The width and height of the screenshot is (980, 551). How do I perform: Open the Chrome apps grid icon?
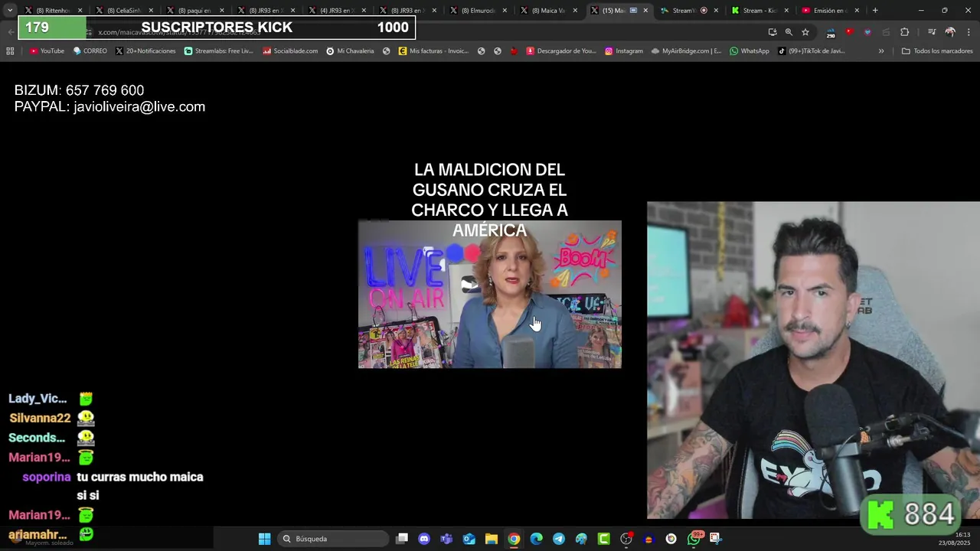coord(10,51)
